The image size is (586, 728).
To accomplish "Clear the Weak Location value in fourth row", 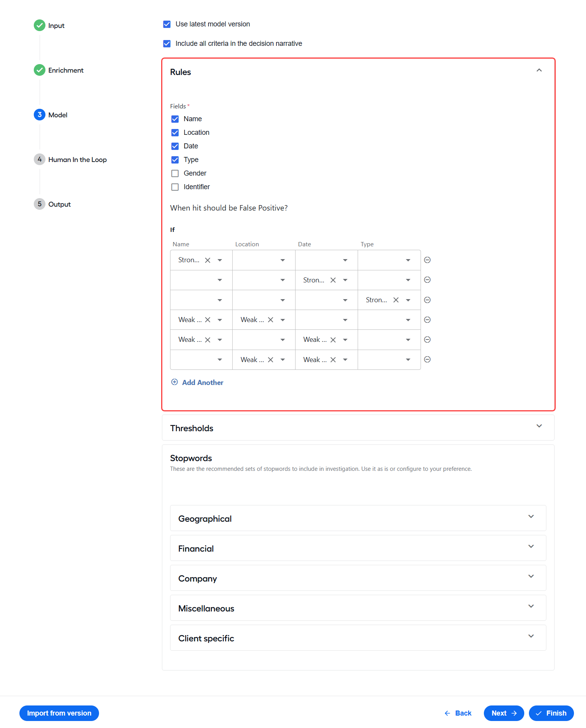I will 271,320.
